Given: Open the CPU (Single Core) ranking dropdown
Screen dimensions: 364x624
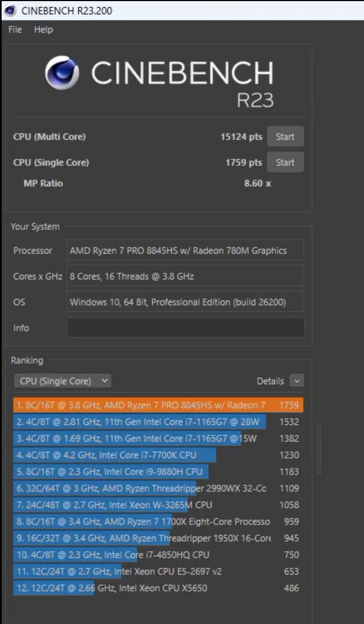Looking at the screenshot, I should (63, 381).
